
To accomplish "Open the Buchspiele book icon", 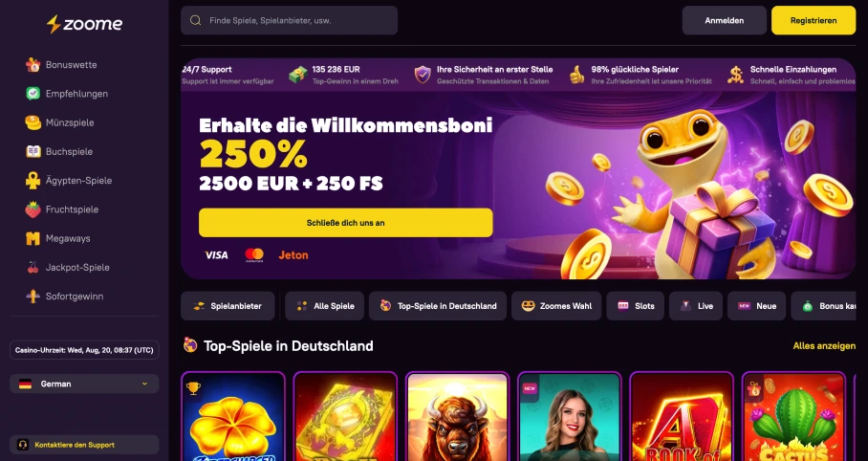I will point(33,151).
